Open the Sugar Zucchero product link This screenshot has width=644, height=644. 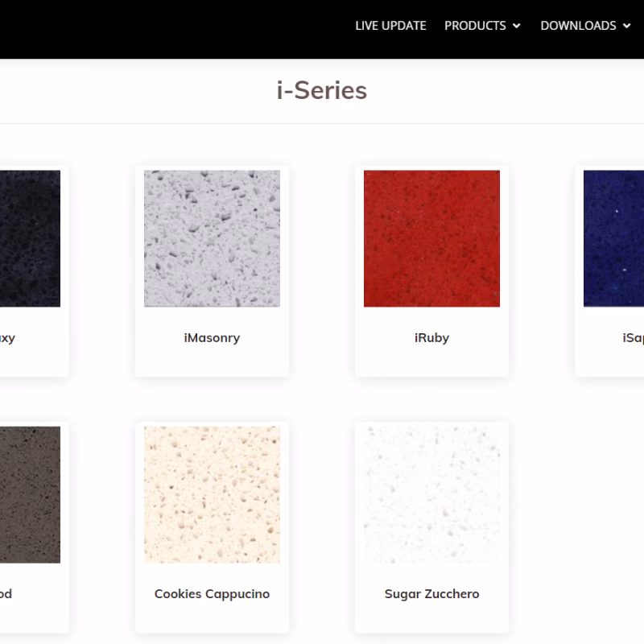point(431,594)
